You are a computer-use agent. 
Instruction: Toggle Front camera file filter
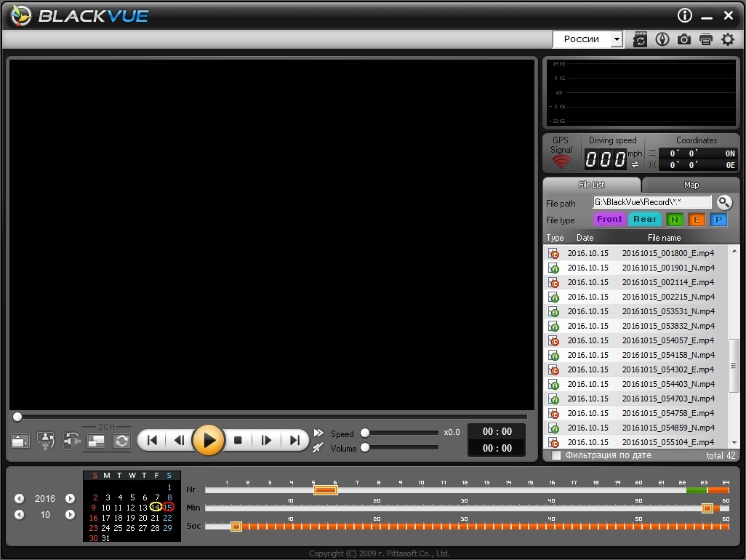pyautogui.click(x=609, y=220)
